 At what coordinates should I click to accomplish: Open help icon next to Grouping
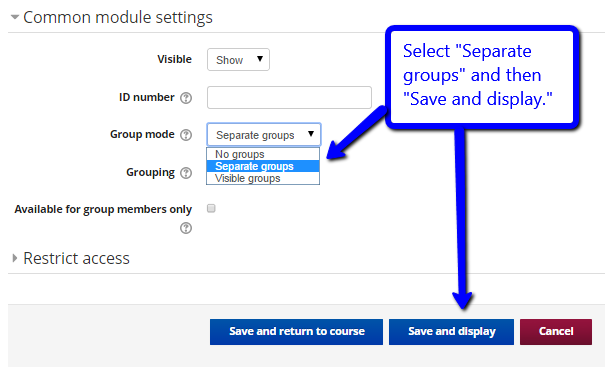pos(186,173)
